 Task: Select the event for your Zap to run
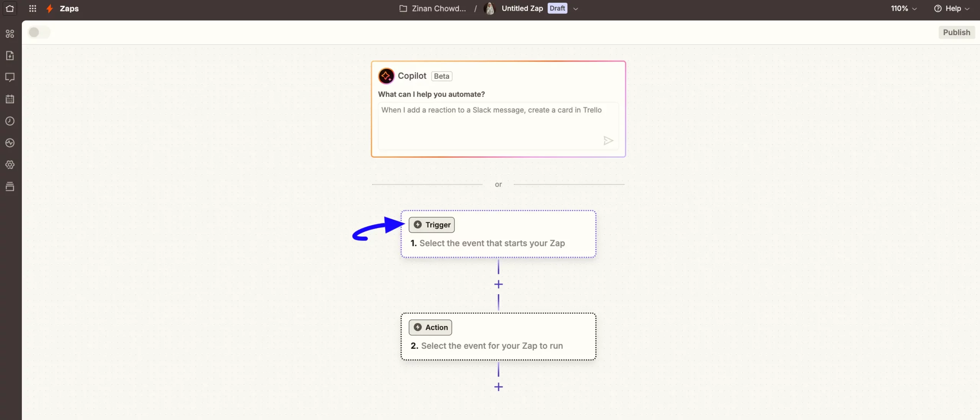(492, 345)
